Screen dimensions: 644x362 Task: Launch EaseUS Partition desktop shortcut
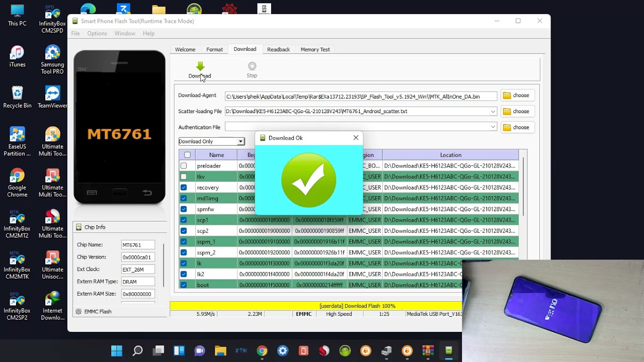[x=17, y=142]
